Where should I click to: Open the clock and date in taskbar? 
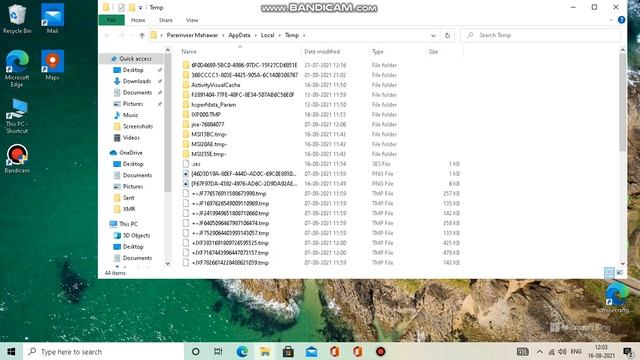click(x=601, y=351)
